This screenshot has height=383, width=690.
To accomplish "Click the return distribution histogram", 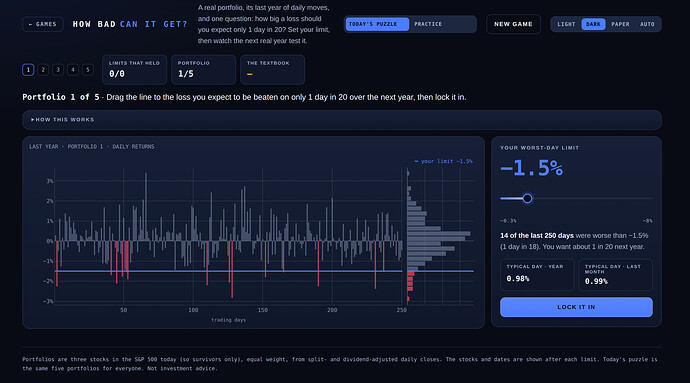I will coord(440,236).
